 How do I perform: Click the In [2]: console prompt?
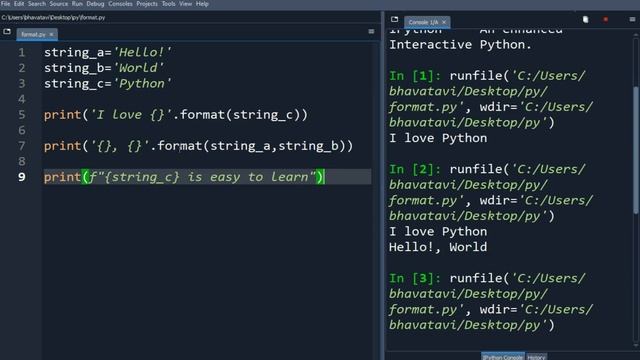click(415, 169)
